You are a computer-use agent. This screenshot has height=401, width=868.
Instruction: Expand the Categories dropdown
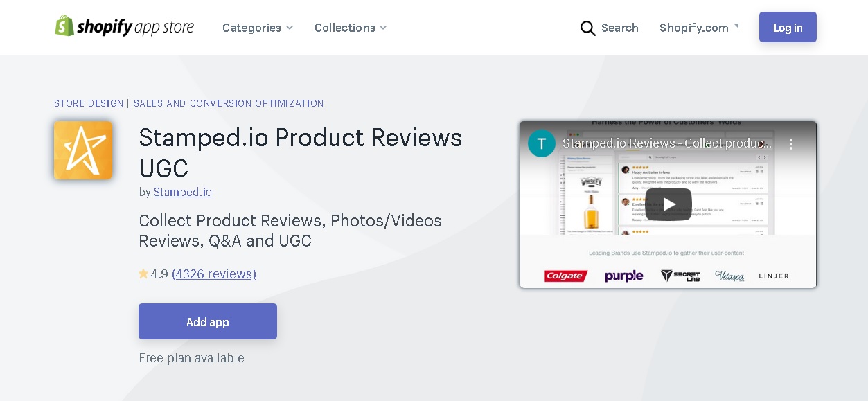pos(258,28)
